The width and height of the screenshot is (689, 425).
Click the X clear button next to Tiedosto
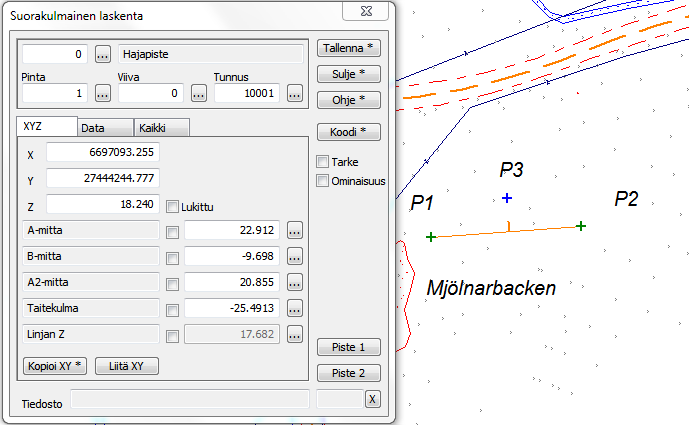(x=373, y=399)
